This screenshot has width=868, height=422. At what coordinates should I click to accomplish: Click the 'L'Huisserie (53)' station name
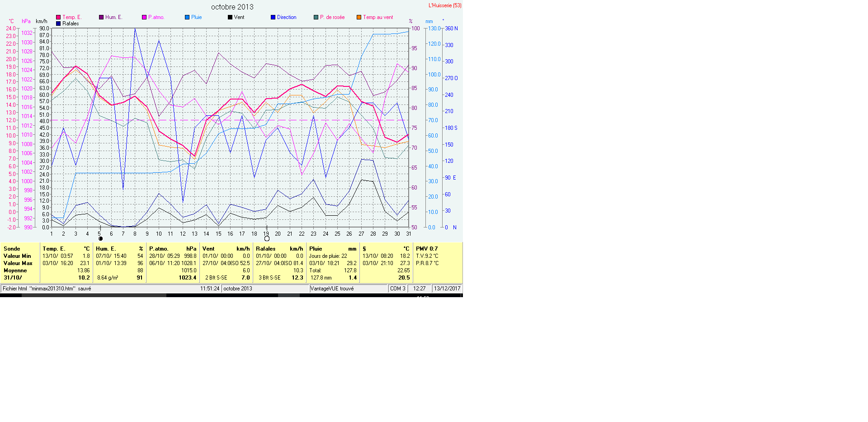445,5
